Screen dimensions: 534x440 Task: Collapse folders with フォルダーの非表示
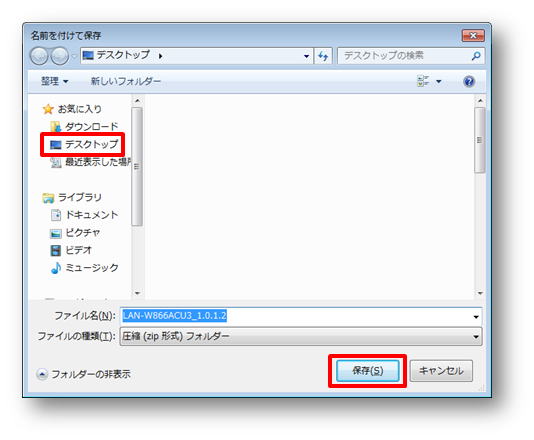pos(83,374)
